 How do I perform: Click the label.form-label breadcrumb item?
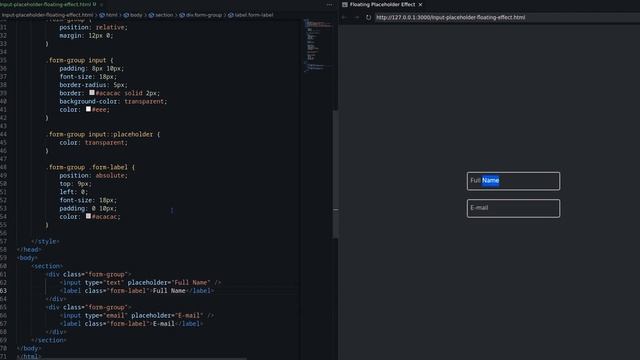coord(251,15)
